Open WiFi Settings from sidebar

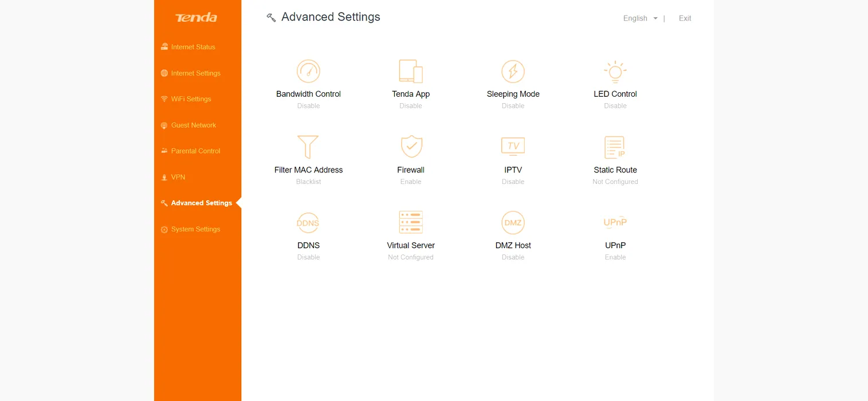click(191, 99)
